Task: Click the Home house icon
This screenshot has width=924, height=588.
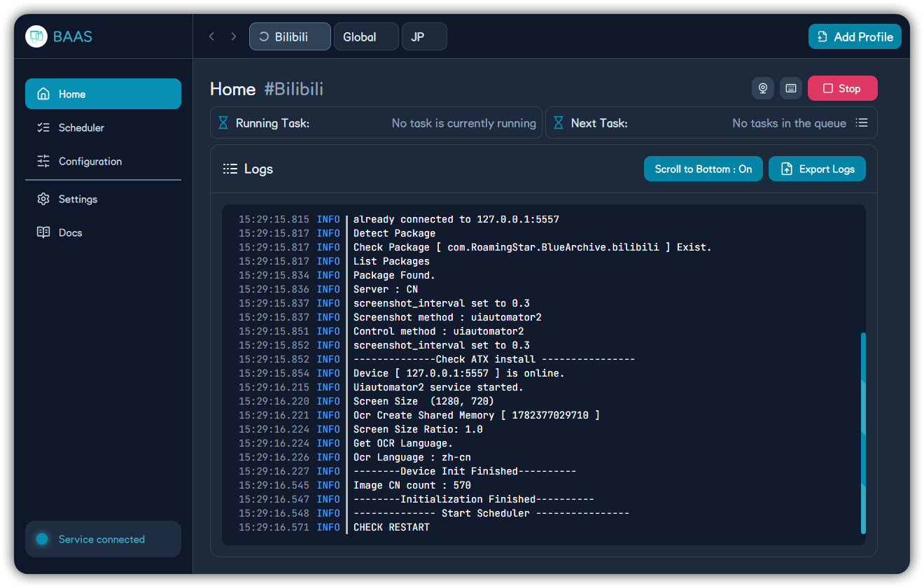Action: (x=43, y=94)
